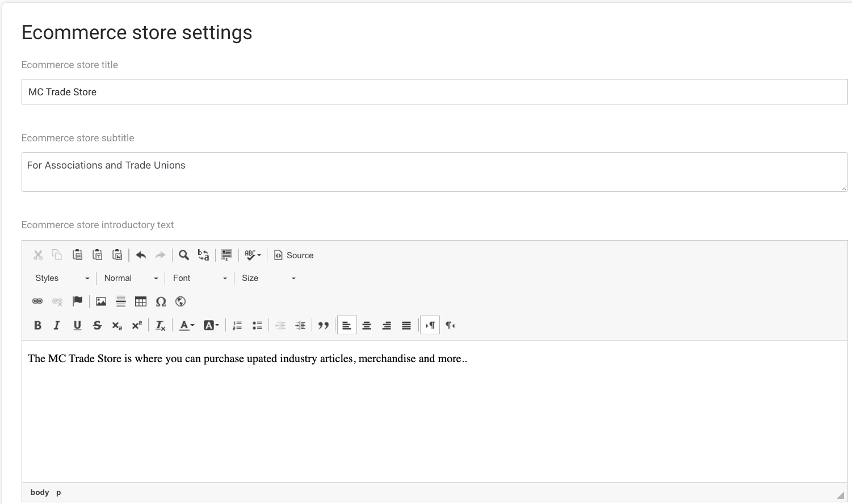The width and height of the screenshot is (852, 504).
Task: Toggle underline formatting
Action: pyautogui.click(x=77, y=325)
